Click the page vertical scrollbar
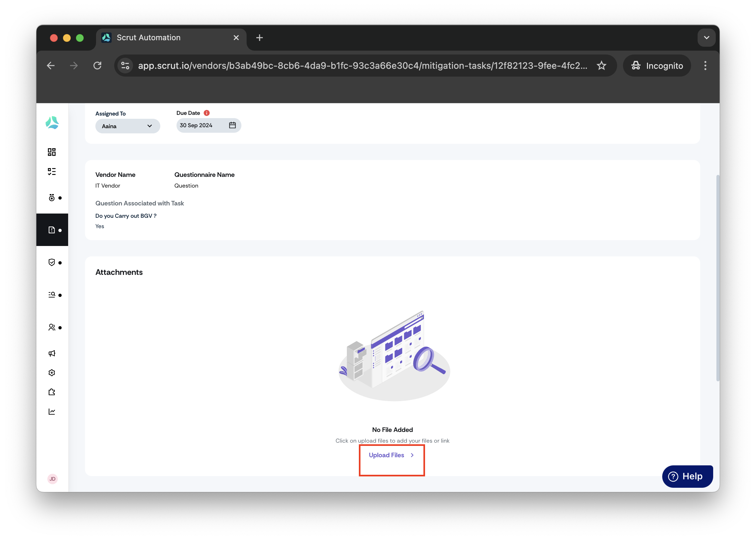 (x=718, y=278)
